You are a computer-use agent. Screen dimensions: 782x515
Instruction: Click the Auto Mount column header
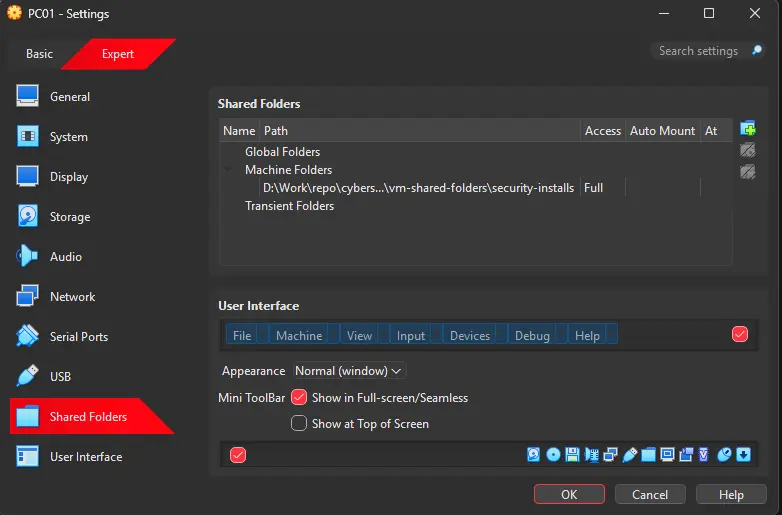coord(663,131)
